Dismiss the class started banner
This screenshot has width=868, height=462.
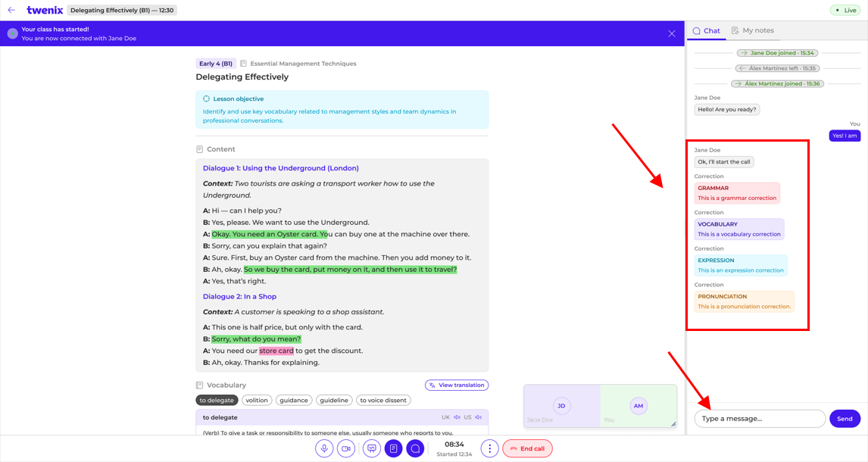pos(672,34)
